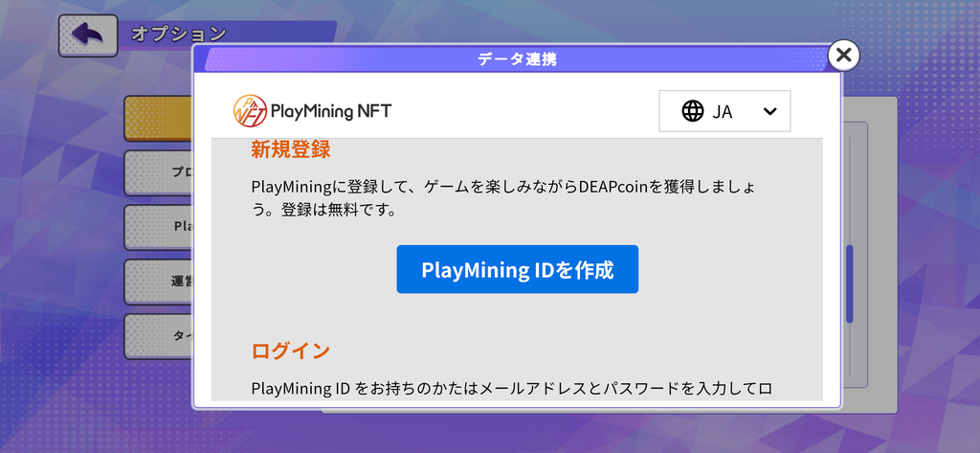Click the PlayMining IDを作成 button
This screenshot has height=453, width=980.
518,269
